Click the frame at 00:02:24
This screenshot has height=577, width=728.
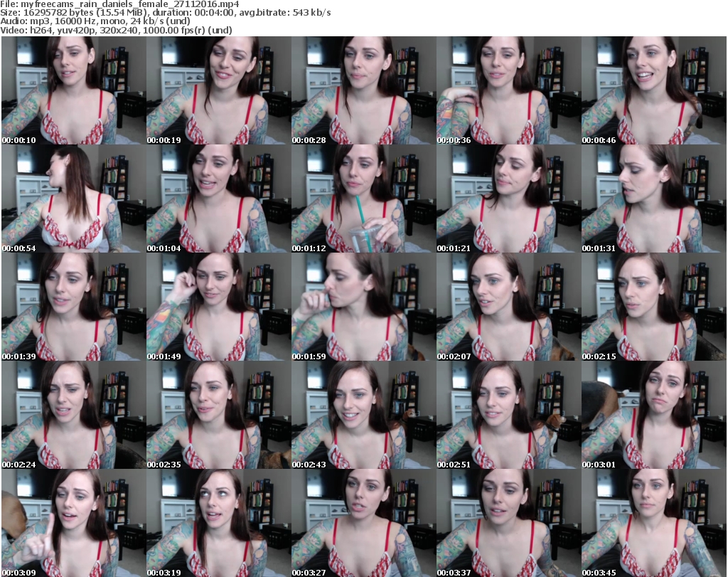click(x=73, y=415)
